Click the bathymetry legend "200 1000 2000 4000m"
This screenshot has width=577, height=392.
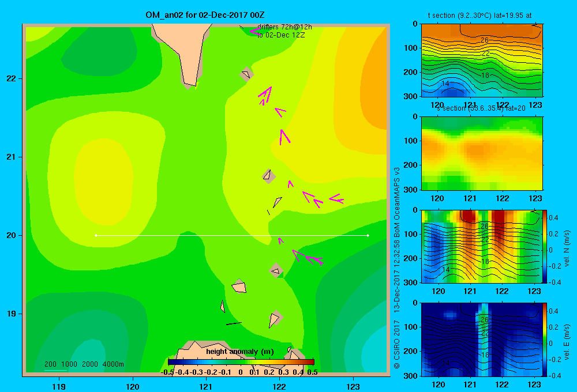coord(84,364)
